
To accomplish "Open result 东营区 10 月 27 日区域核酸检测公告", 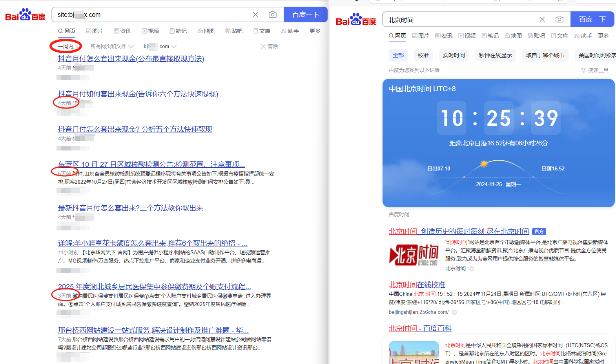I will click(151, 165).
